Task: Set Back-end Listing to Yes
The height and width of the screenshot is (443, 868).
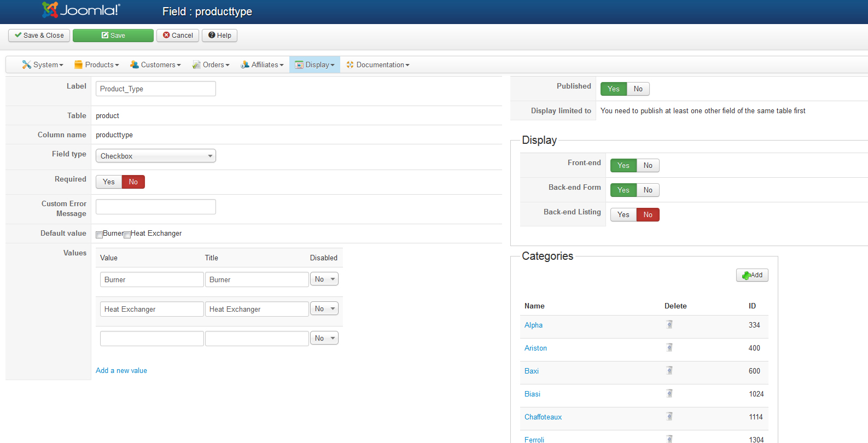Action: coord(624,214)
